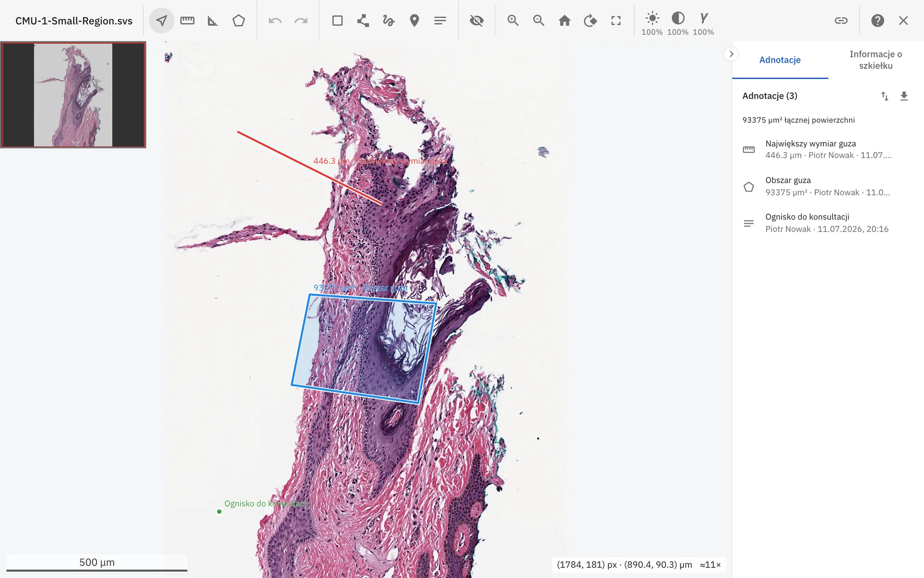Click the 500 µm scale bar
924x578 pixels.
tap(97, 563)
